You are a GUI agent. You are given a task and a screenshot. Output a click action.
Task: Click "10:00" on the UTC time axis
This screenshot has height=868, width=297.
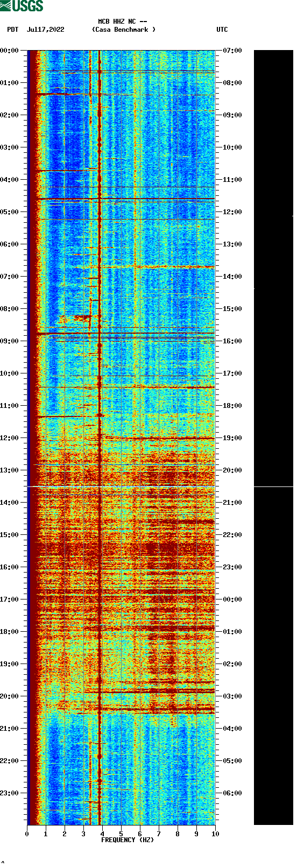tap(232, 147)
